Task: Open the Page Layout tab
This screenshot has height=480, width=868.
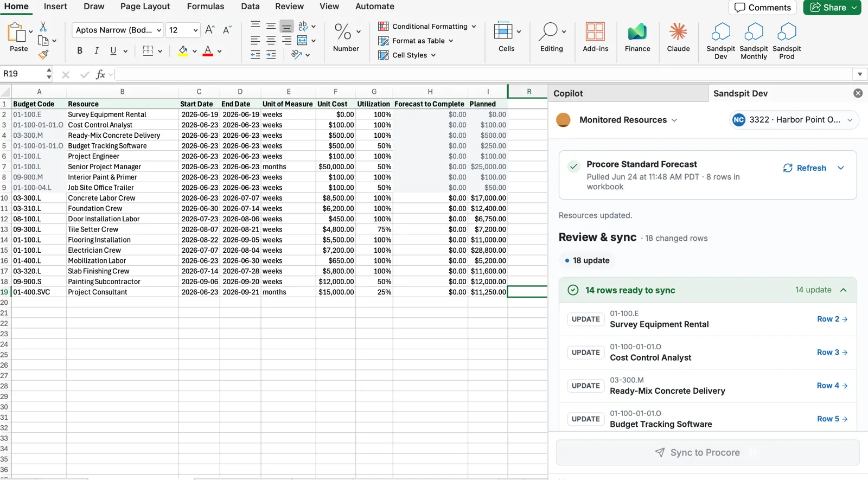Action: pyautogui.click(x=145, y=7)
